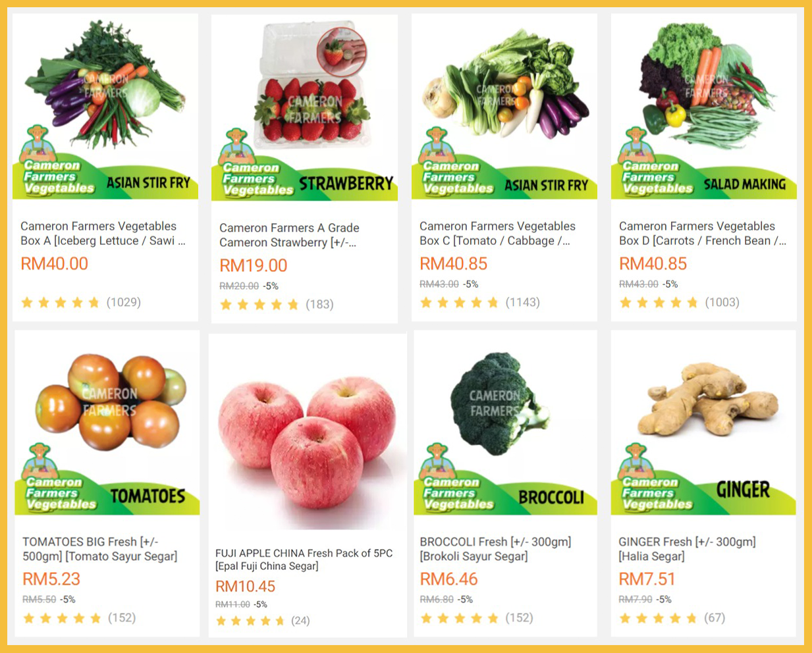Screen dimensions: 812x653
Task: Click the star rating with 1143 reviews
Action: coord(459,303)
